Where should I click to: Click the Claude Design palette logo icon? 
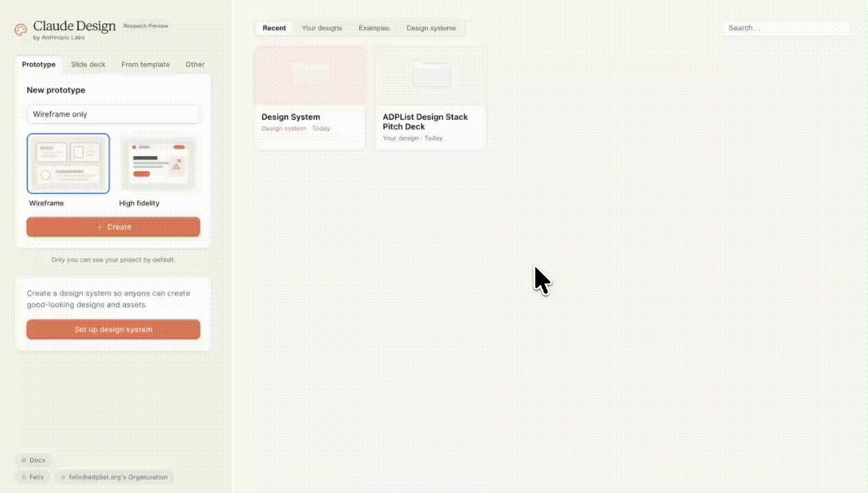21,29
